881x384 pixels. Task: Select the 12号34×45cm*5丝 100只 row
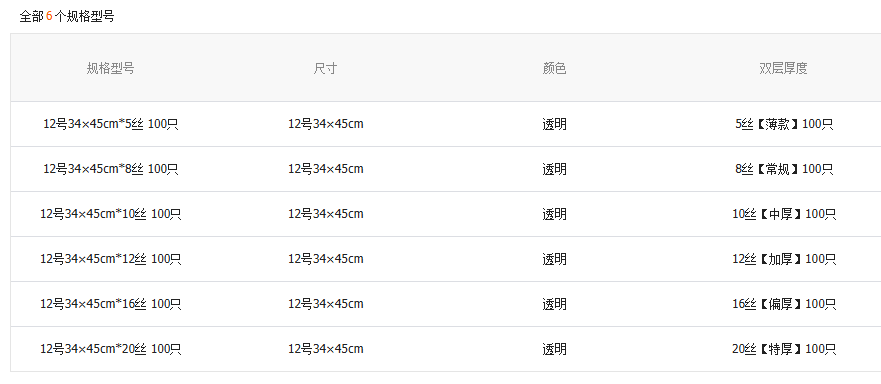pyautogui.click(x=446, y=124)
